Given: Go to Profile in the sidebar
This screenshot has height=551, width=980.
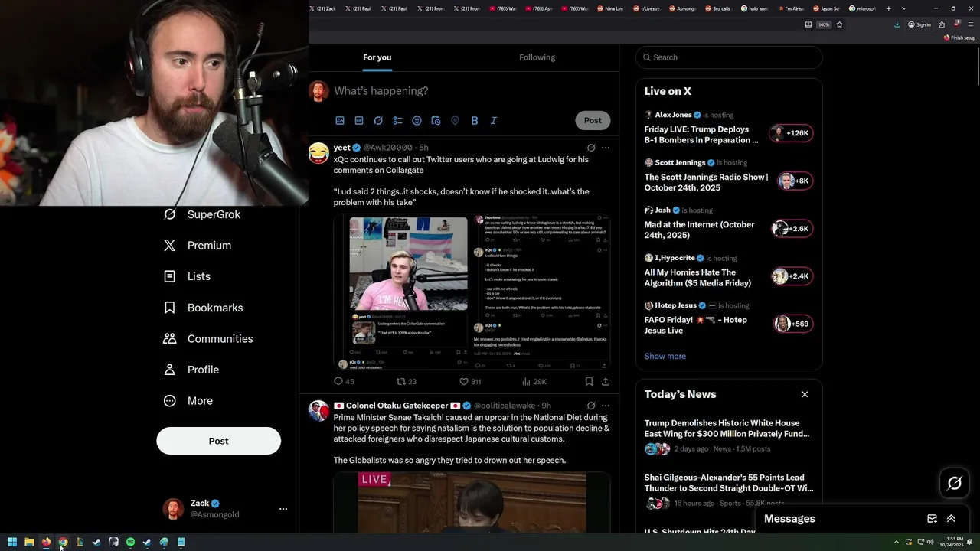Looking at the screenshot, I should click(192, 370).
